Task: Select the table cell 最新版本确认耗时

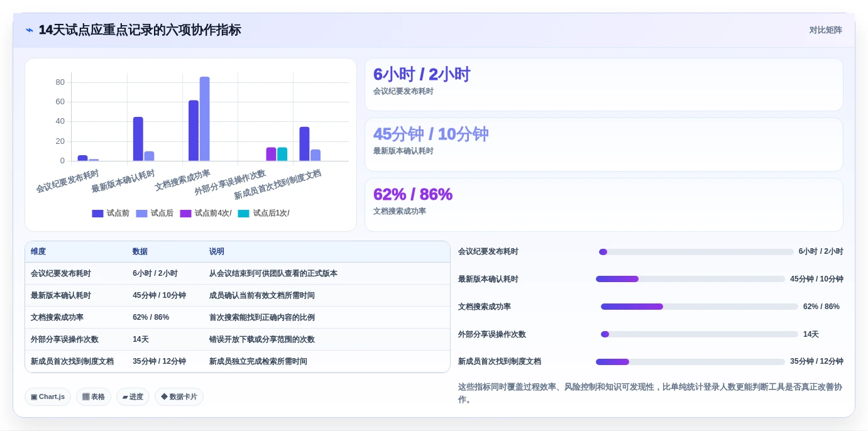Action: (61, 295)
